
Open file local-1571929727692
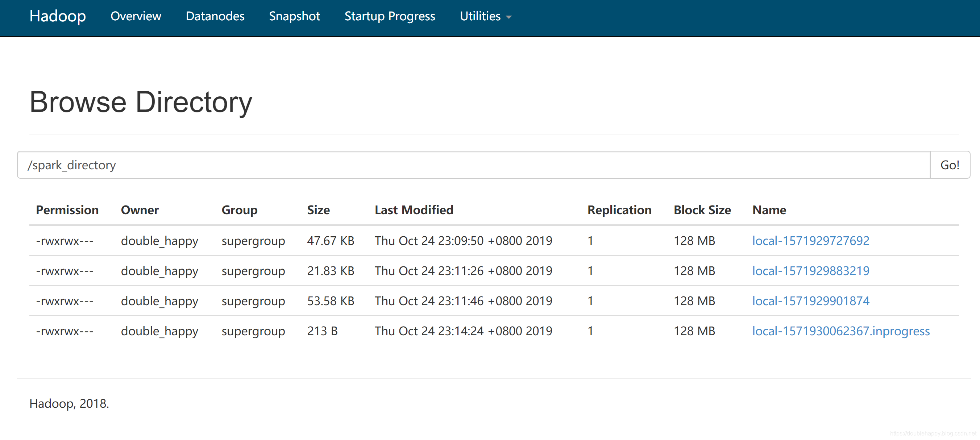pos(810,241)
